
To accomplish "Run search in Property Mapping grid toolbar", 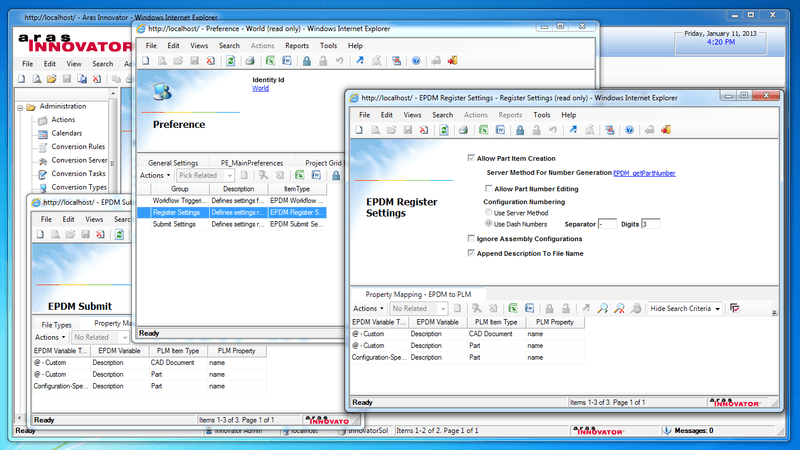I will pyautogui.click(x=603, y=308).
